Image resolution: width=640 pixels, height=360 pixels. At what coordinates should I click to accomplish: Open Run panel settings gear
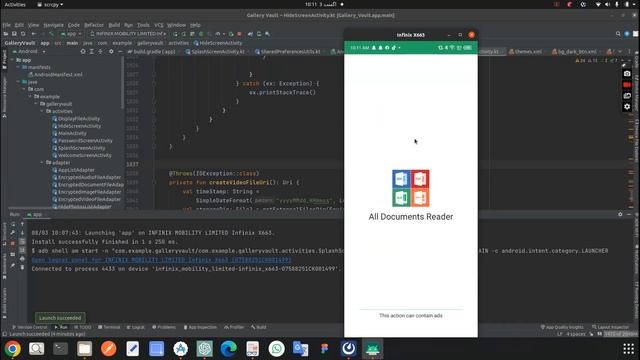pos(620,214)
